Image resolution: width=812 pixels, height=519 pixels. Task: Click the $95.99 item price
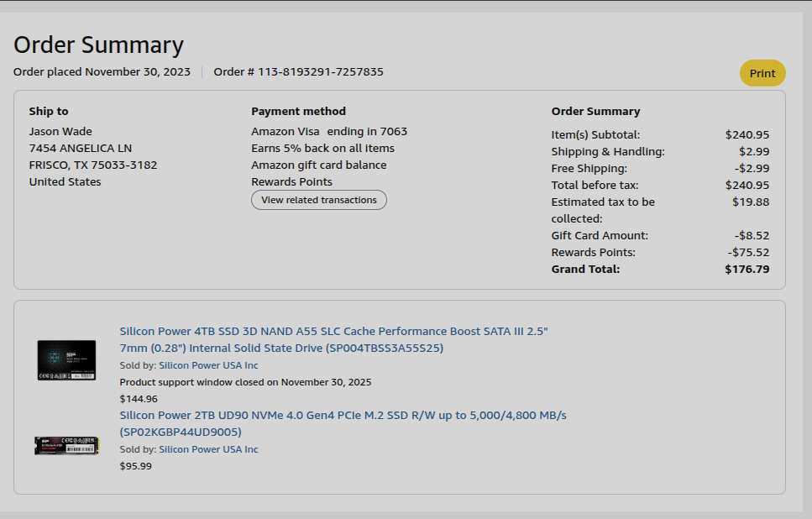tap(136, 466)
